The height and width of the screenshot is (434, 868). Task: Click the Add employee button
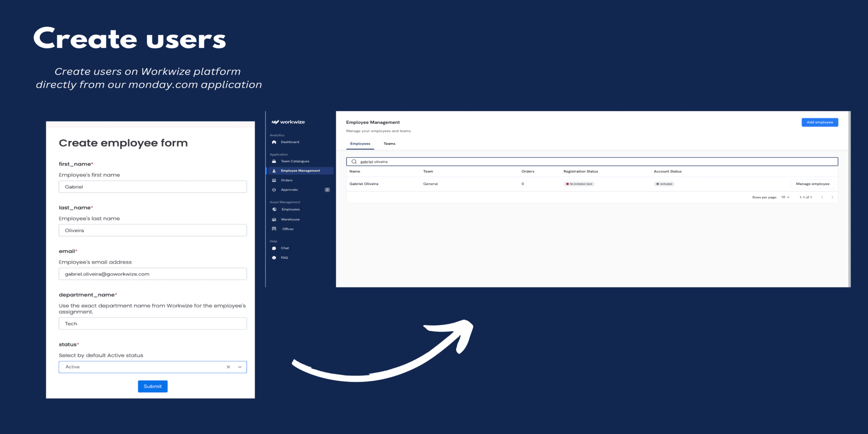point(820,122)
